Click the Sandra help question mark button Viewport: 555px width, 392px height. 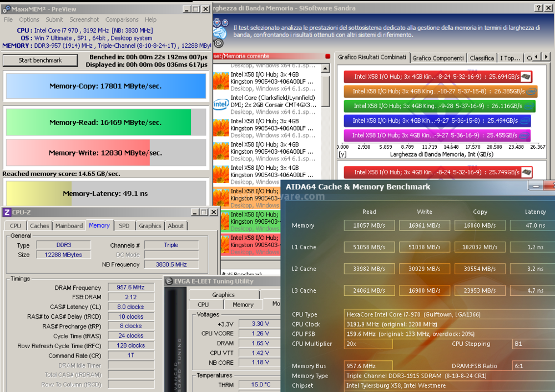click(x=538, y=8)
